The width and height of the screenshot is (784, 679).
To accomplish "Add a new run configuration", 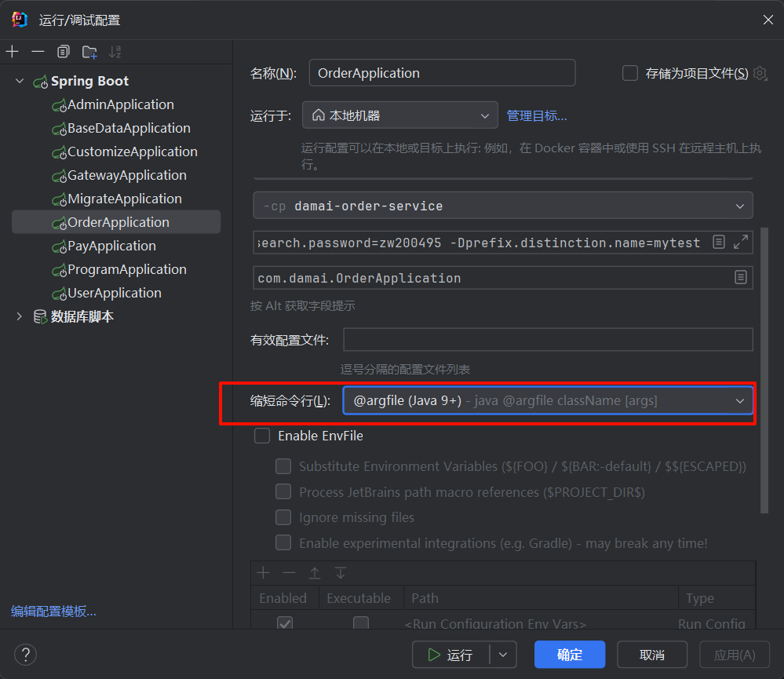I will (x=13, y=52).
